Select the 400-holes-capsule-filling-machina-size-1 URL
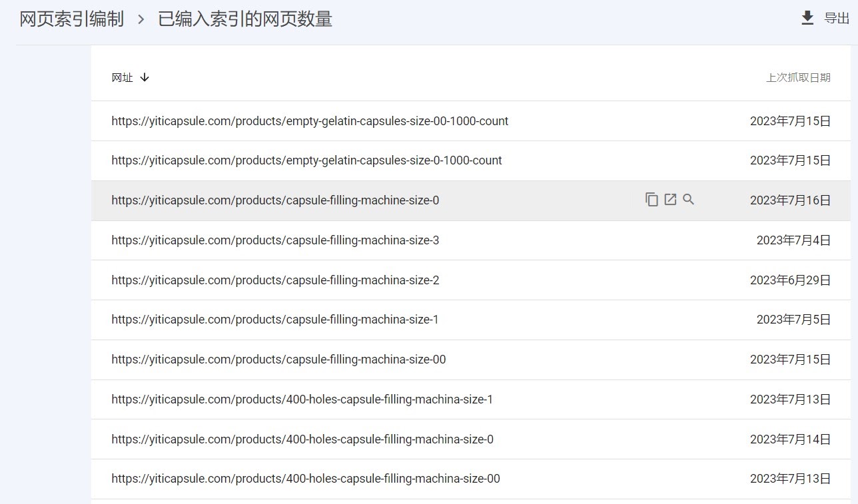This screenshot has height=504, width=858. [302, 399]
